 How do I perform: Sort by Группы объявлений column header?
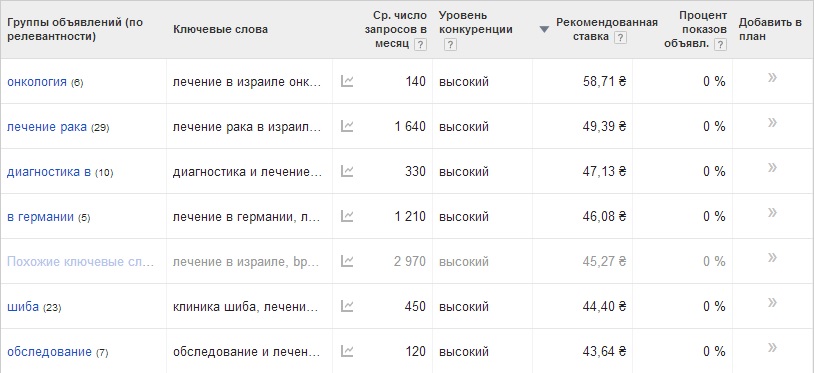[x=75, y=30]
